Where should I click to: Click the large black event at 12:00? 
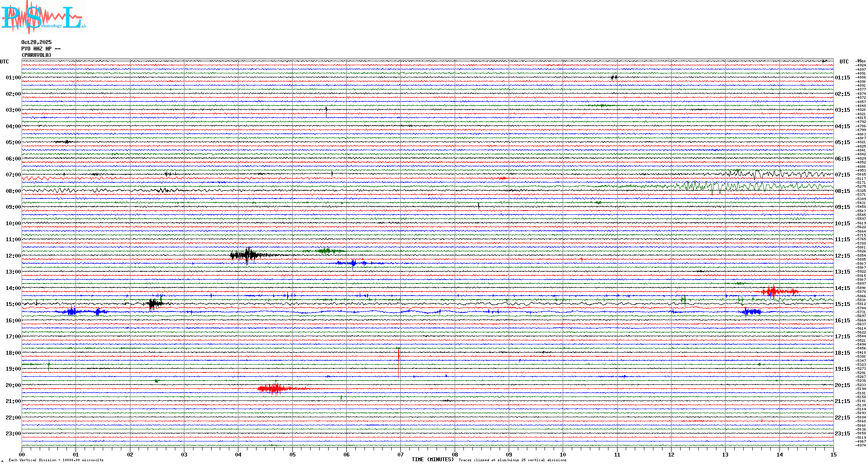coord(247,255)
